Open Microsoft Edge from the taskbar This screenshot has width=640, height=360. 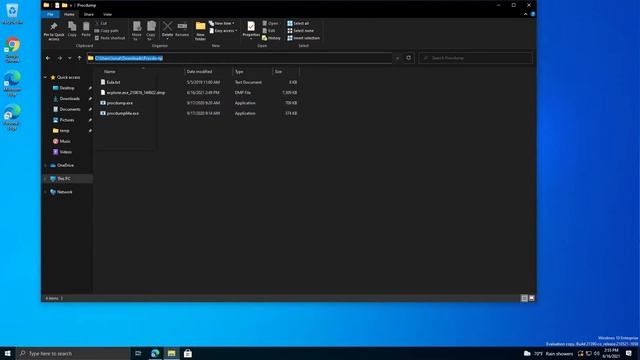pyautogui.click(x=155, y=353)
